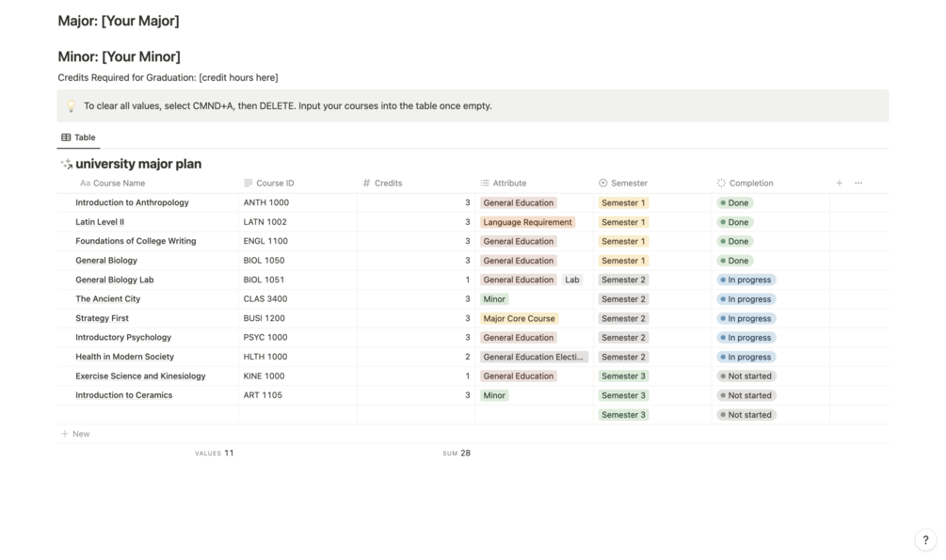Image resolution: width=946 pixels, height=560 pixels.
Task: Click the plus icon to add a property column
Action: [840, 183]
